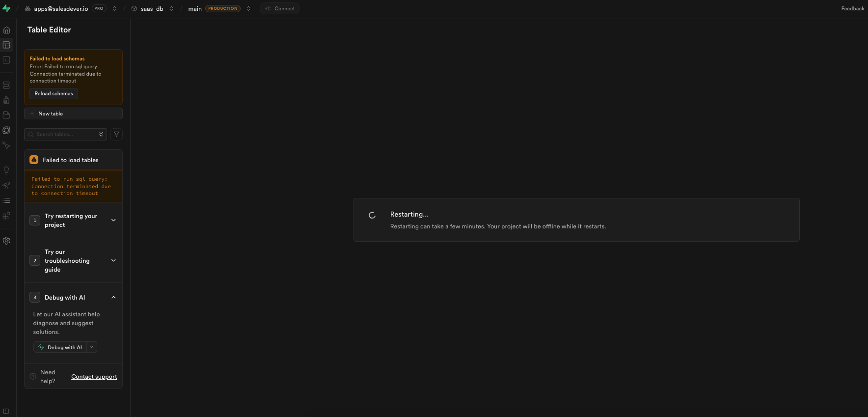Click the 'Let our AI assistant help' description
Screen dimensions: 868x417
pos(66,323)
